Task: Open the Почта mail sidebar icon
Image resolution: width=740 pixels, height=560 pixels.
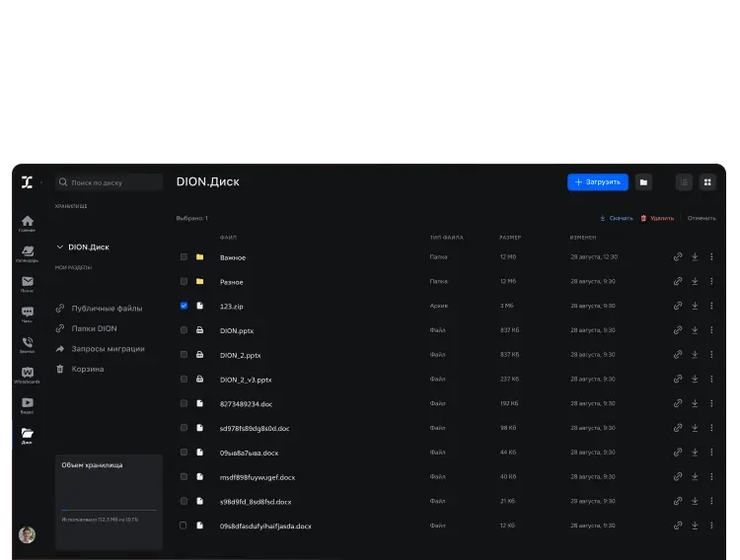Action: coord(28,284)
